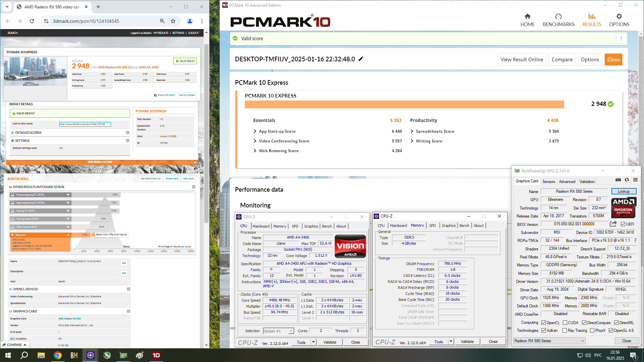The image size is (644, 362).
Task: Open PCMark 10 OPTIONS gear
Action: (x=619, y=20)
